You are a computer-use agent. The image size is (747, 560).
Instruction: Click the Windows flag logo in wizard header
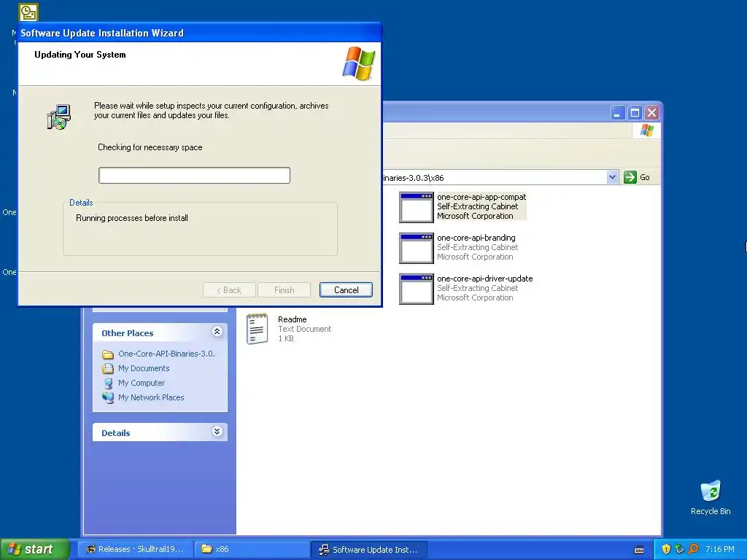[x=359, y=63]
